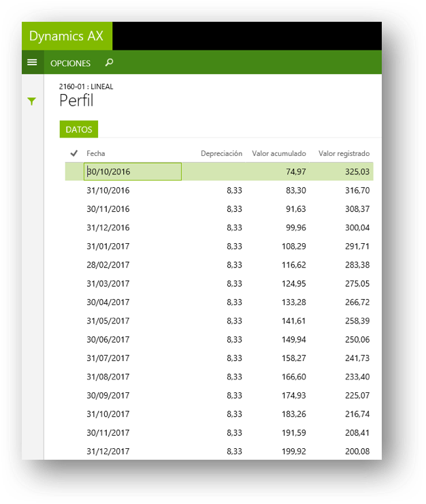Click accumulated value 116,62
Viewport: 426px width, 504px height.
tap(293, 265)
